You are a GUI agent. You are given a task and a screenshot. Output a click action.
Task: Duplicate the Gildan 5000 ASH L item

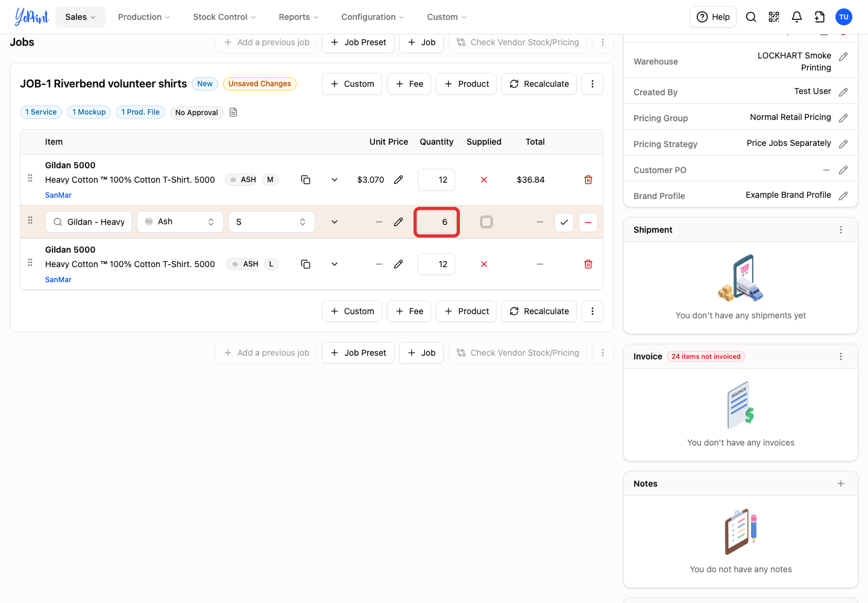(306, 264)
